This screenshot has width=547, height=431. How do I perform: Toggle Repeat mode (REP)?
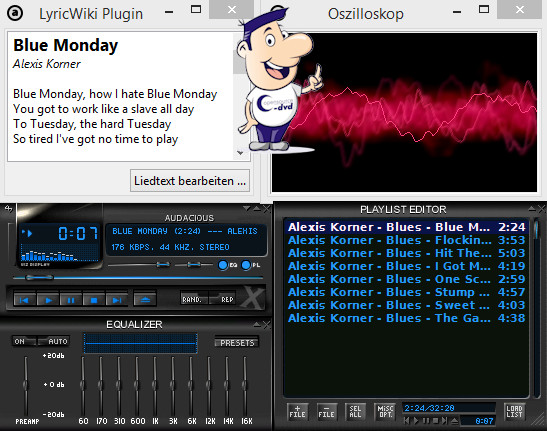tap(222, 299)
